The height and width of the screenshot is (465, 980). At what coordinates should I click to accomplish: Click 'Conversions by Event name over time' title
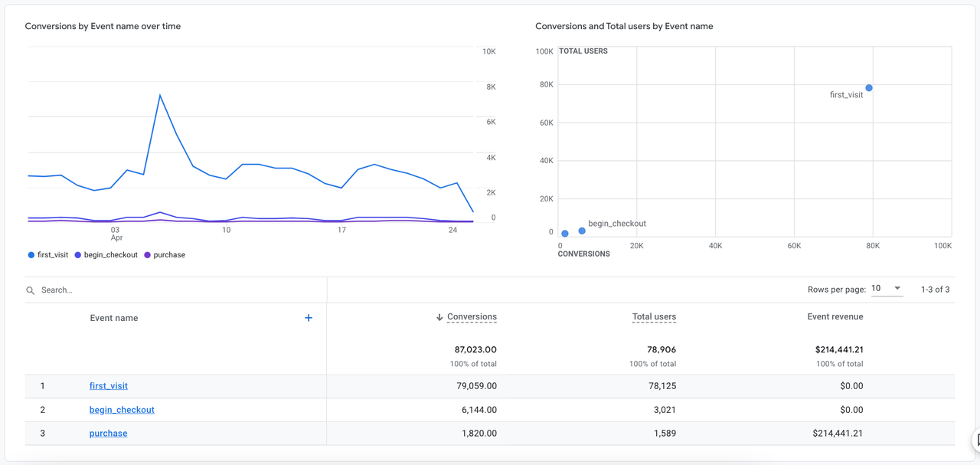tap(103, 26)
